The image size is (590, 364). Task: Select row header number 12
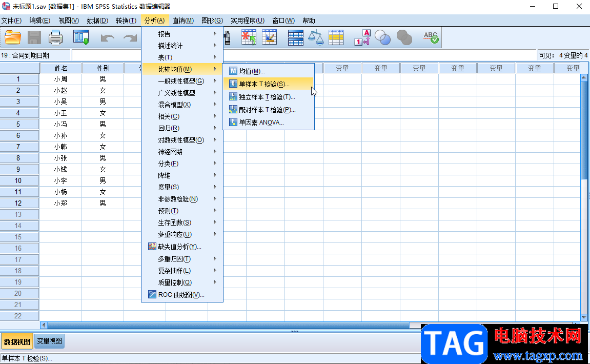point(19,203)
